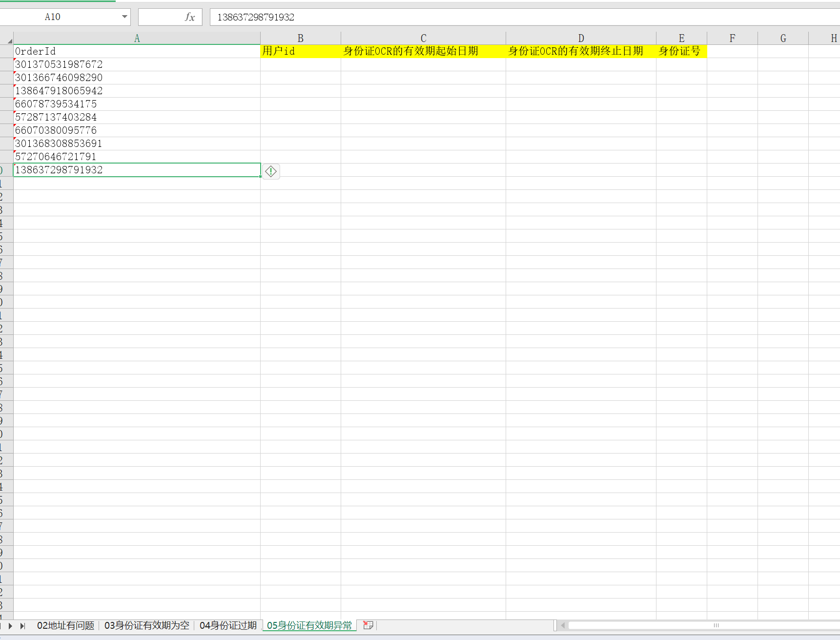Switch to the 04身份证过期 sheet tab
This screenshot has width=840, height=640.
(x=227, y=625)
